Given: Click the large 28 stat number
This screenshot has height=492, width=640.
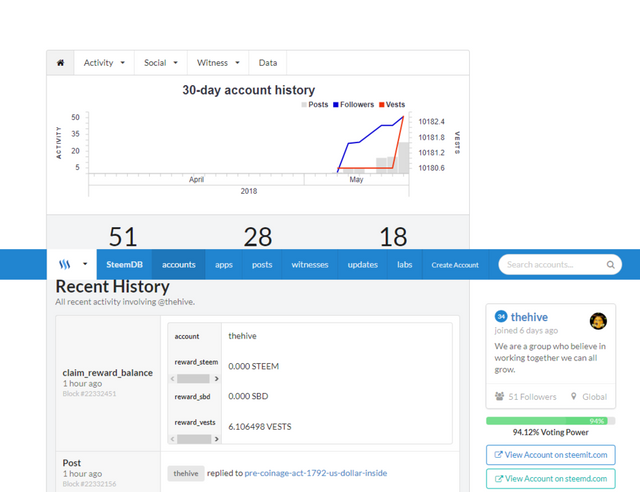Looking at the screenshot, I should [x=258, y=237].
